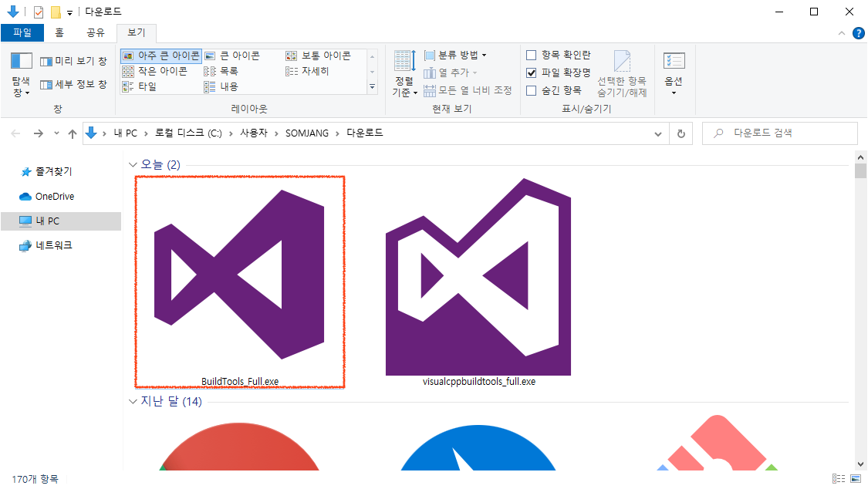Select medium icons (보통 아이콘) layout

coord(319,56)
